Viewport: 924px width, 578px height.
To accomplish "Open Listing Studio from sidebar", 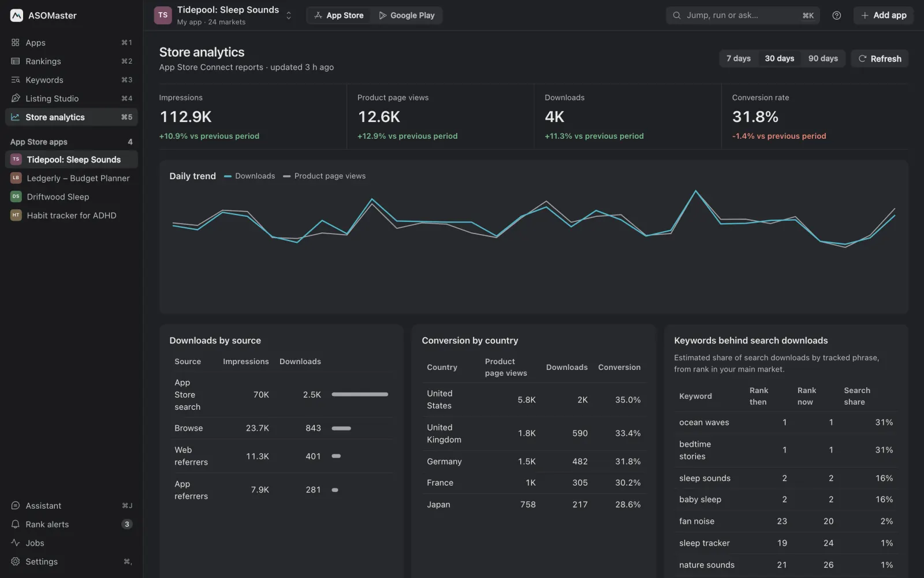I will (x=72, y=98).
